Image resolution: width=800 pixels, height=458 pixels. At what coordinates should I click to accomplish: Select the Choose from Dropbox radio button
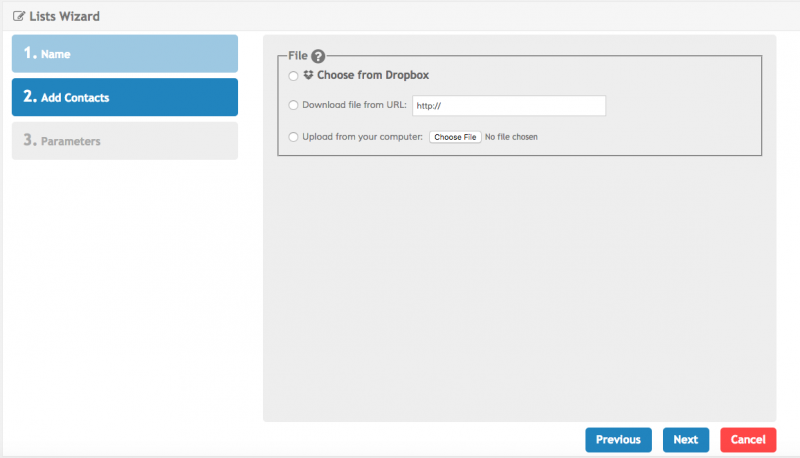point(293,76)
